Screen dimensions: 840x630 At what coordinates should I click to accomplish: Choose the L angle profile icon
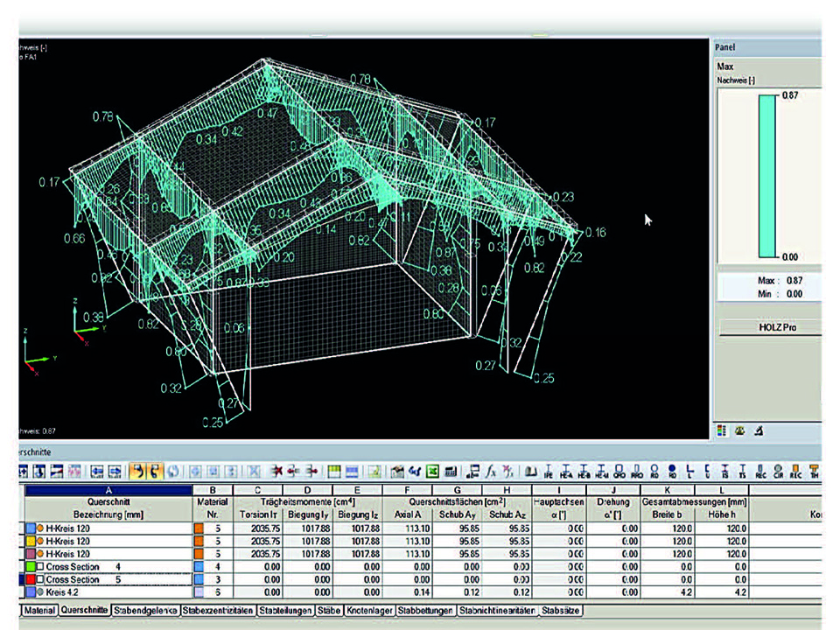689,472
